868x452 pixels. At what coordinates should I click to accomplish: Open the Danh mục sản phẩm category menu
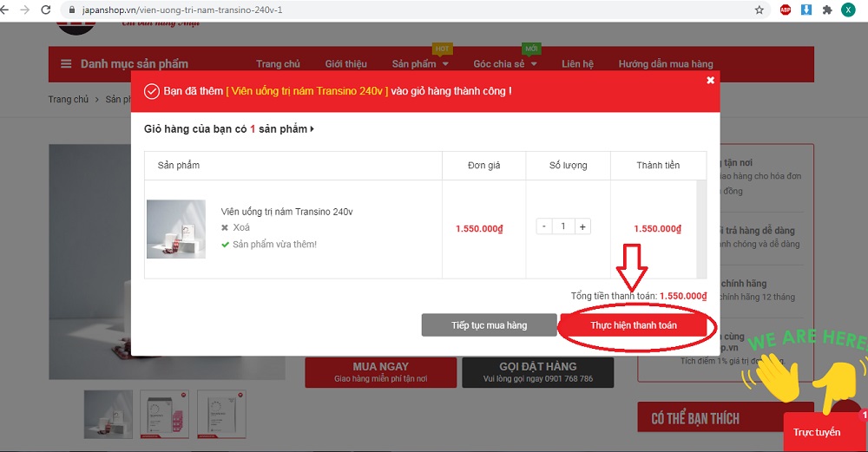pos(135,63)
